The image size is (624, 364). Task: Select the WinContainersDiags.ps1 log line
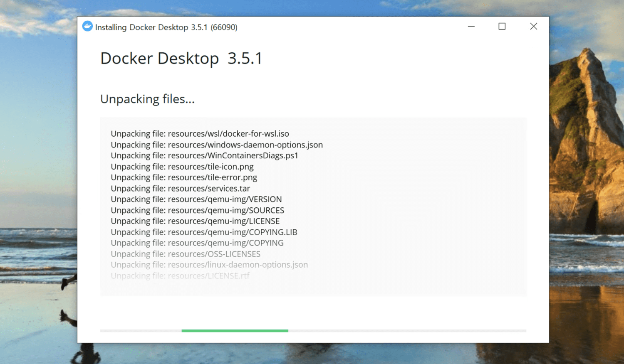pos(204,156)
